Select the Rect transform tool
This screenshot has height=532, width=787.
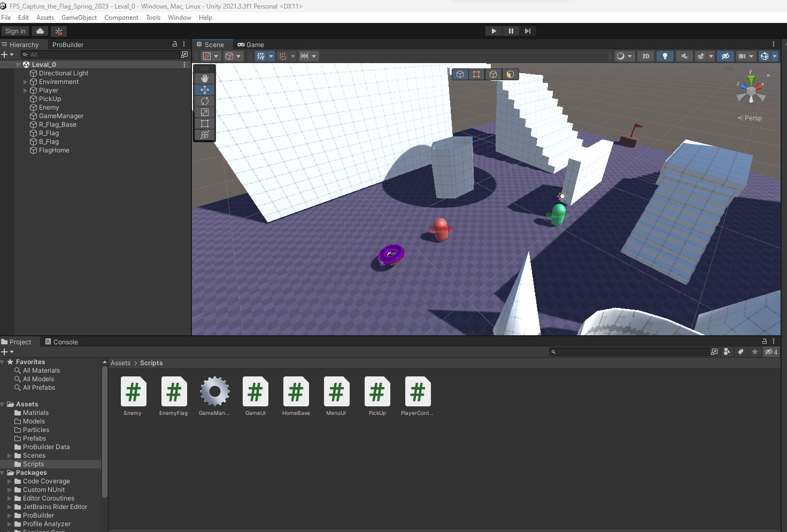pos(204,124)
